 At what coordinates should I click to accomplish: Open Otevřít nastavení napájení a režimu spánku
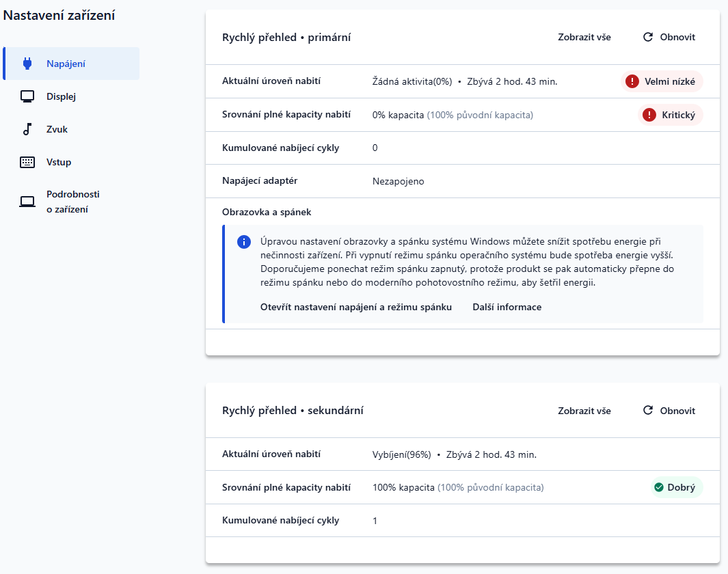click(356, 307)
